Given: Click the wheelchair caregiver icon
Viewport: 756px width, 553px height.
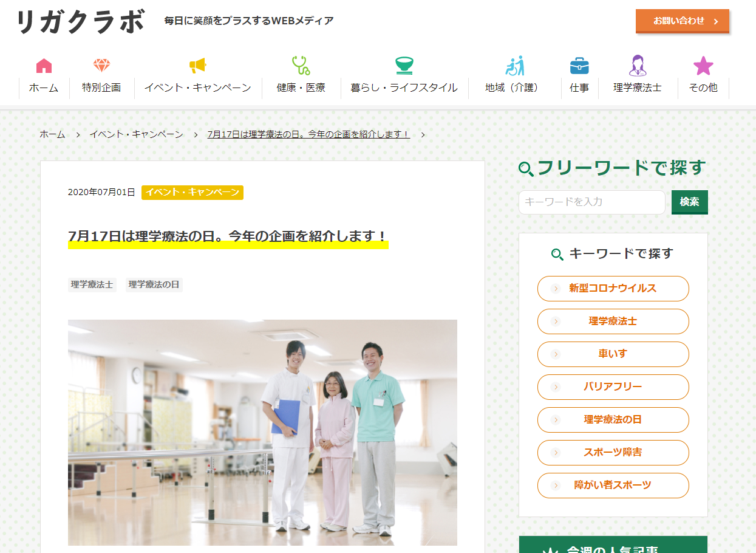Looking at the screenshot, I should 514,66.
